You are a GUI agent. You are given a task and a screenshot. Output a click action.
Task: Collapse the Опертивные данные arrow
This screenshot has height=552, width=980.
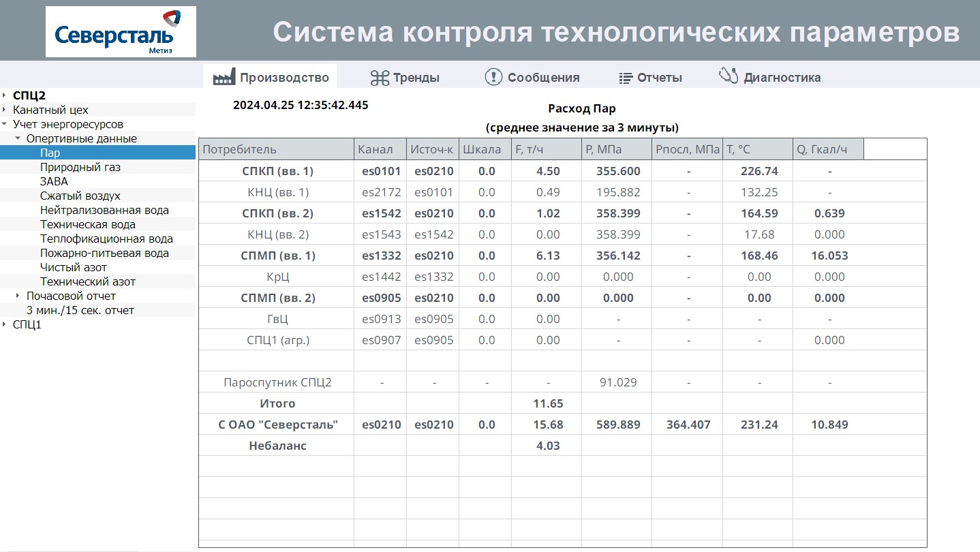coord(18,138)
